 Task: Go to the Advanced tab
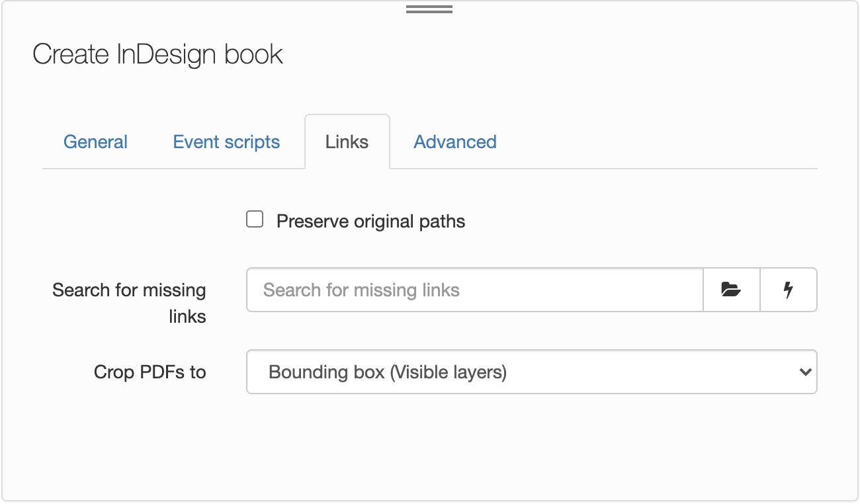coord(455,142)
